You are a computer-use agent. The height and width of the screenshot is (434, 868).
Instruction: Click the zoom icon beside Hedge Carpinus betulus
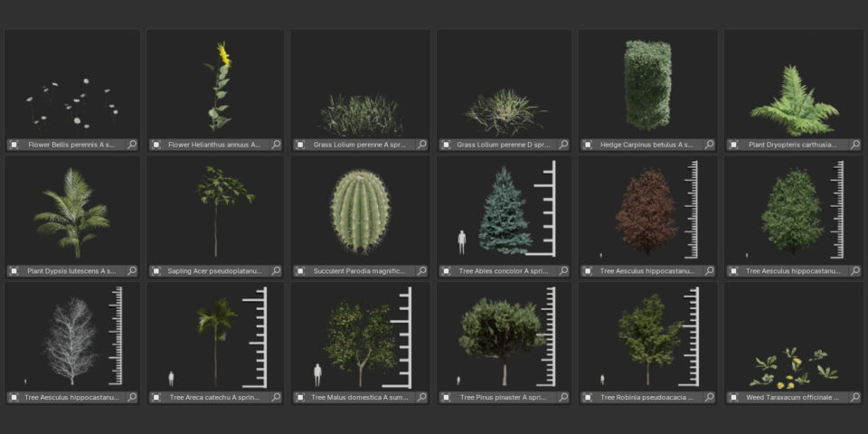click(710, 145)
